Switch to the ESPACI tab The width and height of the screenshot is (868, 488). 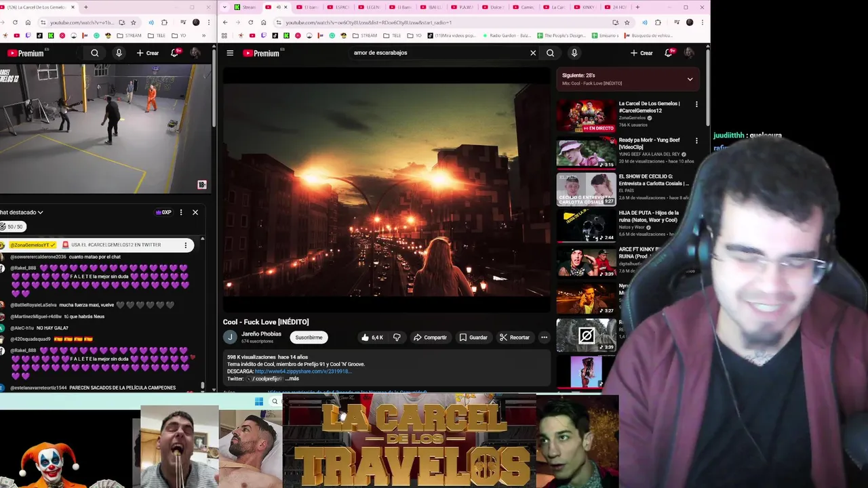(338, 7)
